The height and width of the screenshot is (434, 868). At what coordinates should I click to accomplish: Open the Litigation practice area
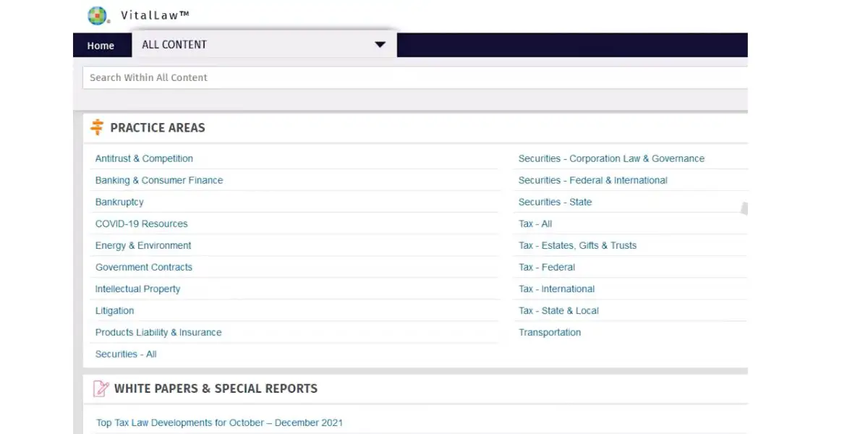click(114, 310)
